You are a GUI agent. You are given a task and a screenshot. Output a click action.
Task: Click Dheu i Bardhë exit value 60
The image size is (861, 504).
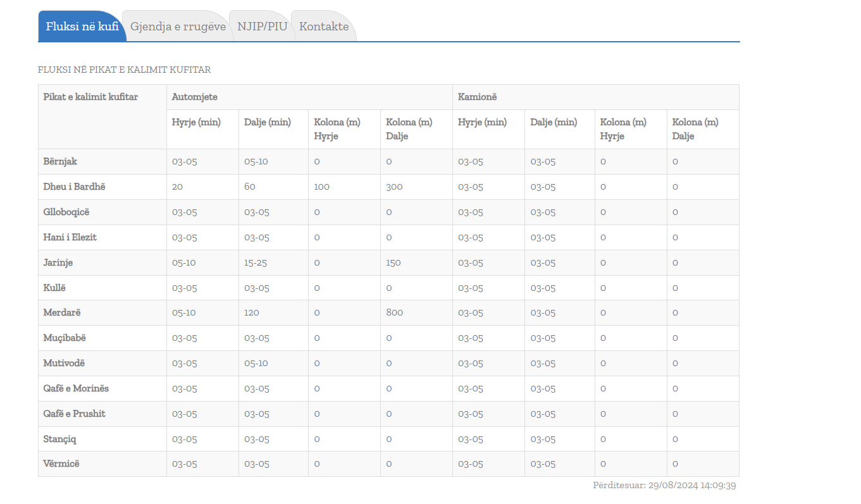pos(250,187)
